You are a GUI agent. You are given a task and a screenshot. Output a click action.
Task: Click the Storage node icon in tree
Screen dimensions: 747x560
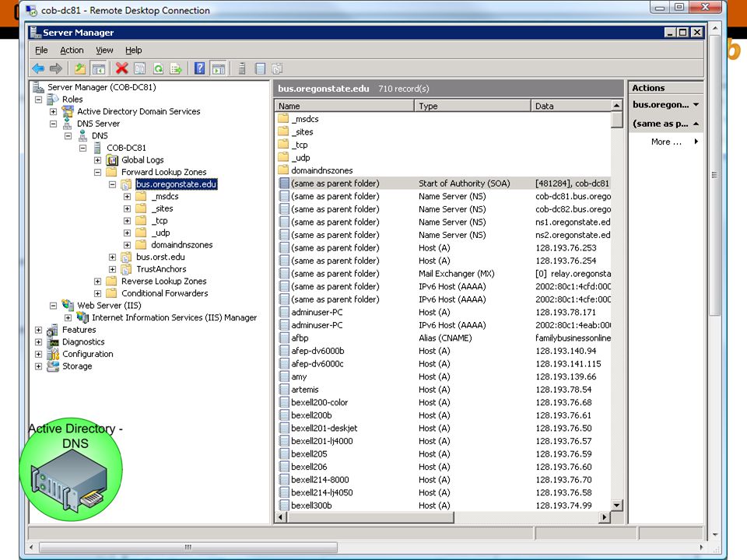[53, 366]
